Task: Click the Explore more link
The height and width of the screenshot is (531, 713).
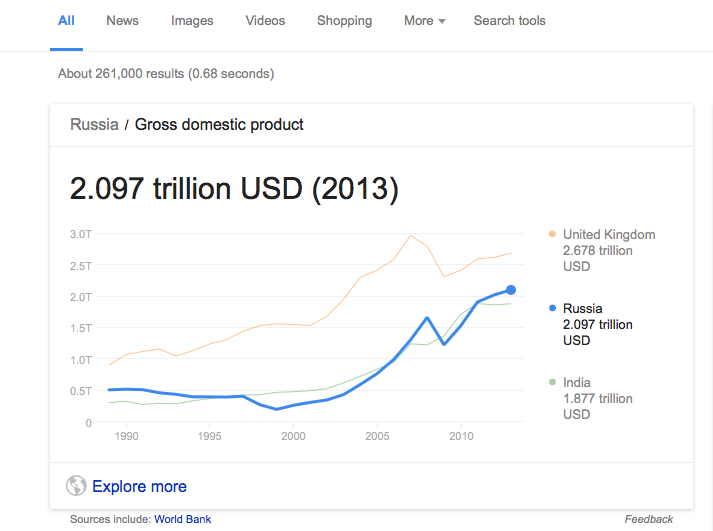Action: [139, 487]
